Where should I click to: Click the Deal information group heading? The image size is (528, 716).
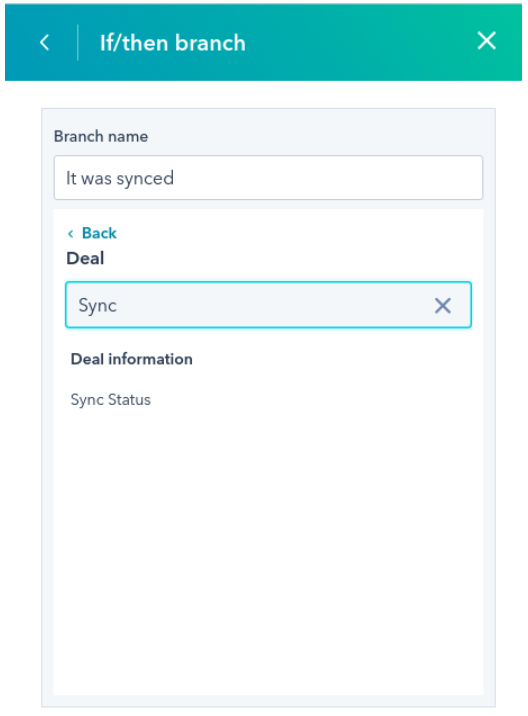point(132,359)
